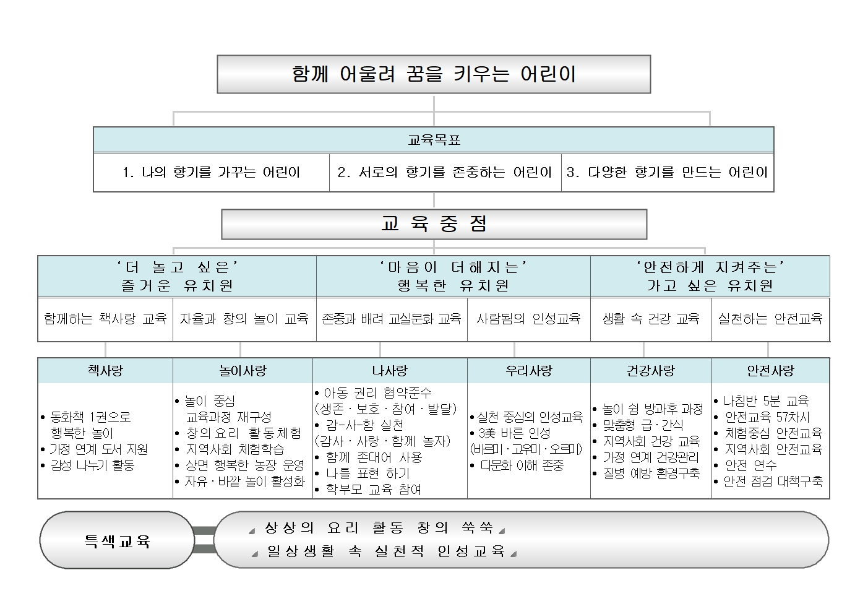The image size is (868, 614).
Task: Click ''더 놀고 싶은' 즐거운 유치원' header
Action: tap(177, 276)
